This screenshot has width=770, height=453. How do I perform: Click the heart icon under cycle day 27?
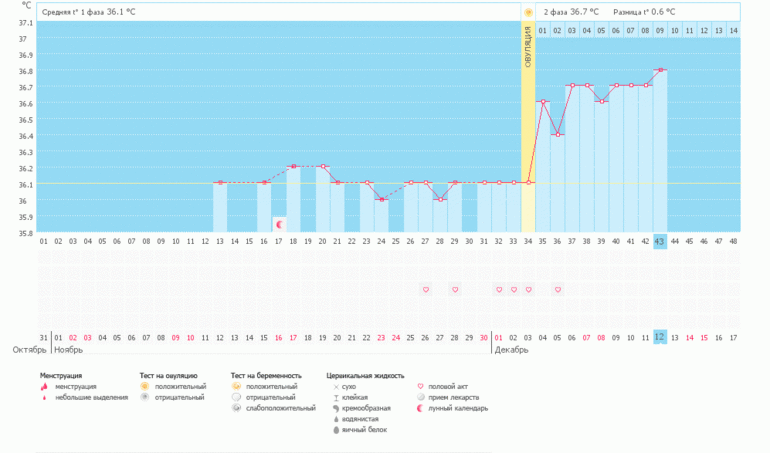pos(426,290)
